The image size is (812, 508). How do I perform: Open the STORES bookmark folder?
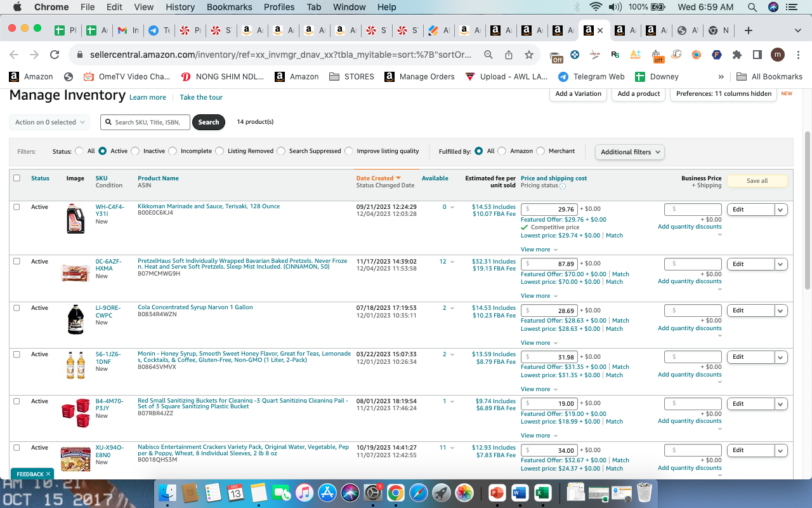(351, 77)
